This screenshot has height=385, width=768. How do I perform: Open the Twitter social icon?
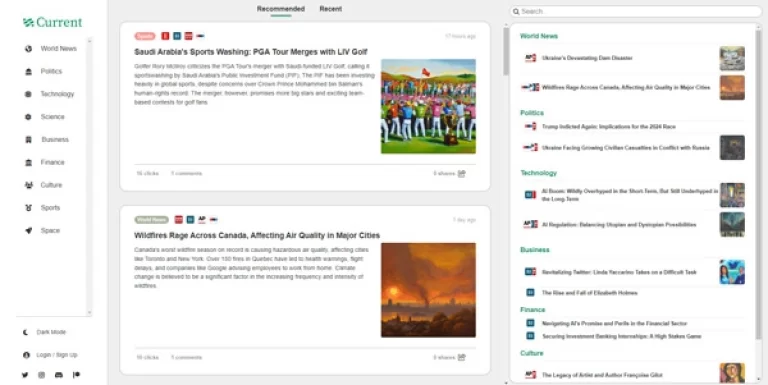click(x=25, y=375)
